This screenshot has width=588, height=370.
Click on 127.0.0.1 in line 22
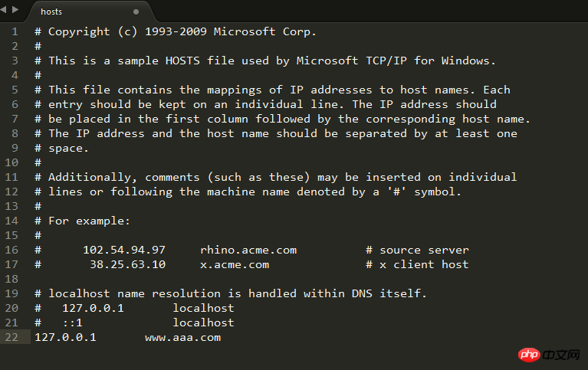point(65,337)
